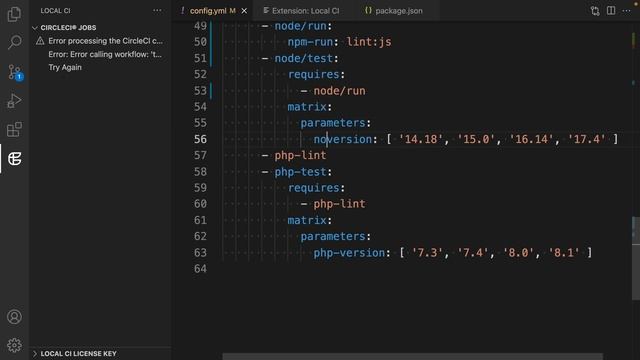
Task: Open Source Control view with badge
Action: [x=15, y=72]
